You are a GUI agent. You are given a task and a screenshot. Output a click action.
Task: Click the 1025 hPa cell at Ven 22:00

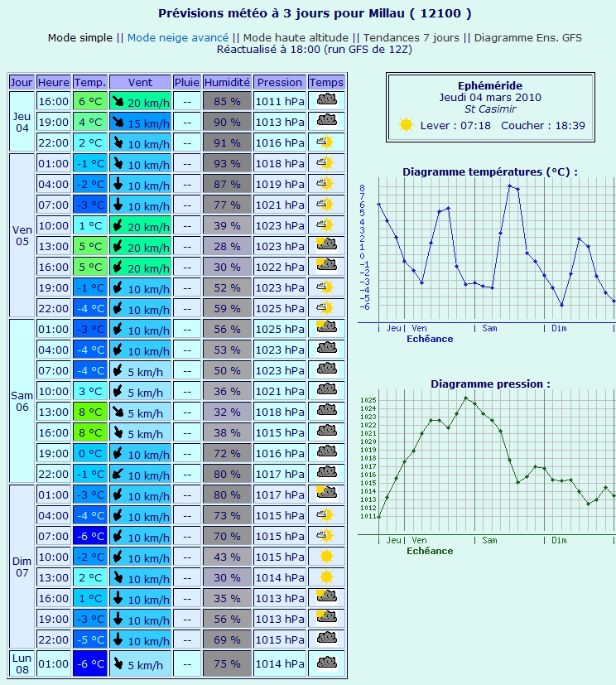[279, 308]
